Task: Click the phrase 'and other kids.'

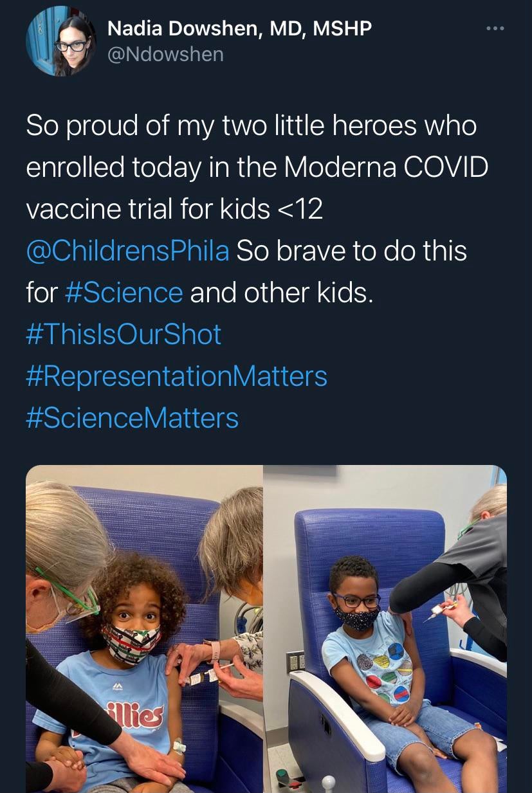Action: point(282,293)
